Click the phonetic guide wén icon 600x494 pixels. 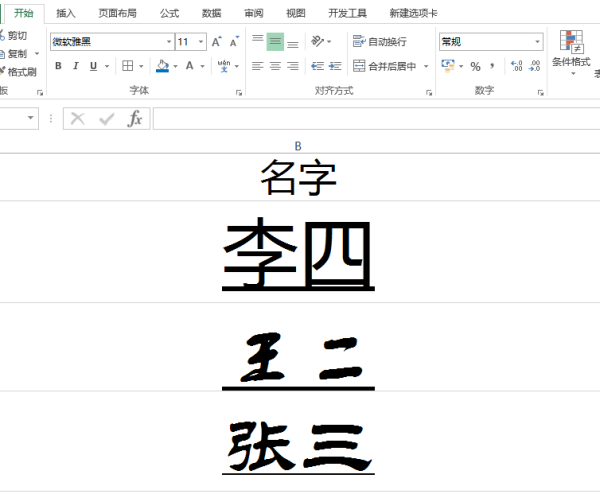(224, 66)
